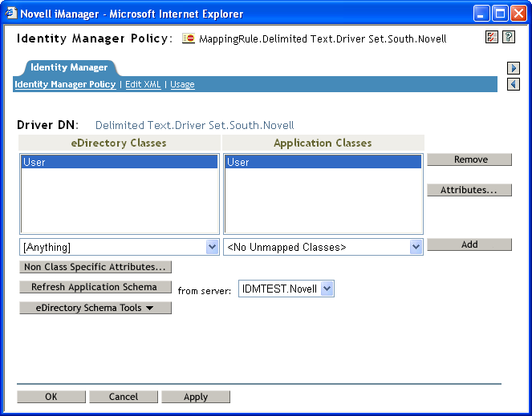The height and width of the screenshot is (416, 532).
Task: Open the IDMTEST.Novell server dropdown
Action: (286, 289)
